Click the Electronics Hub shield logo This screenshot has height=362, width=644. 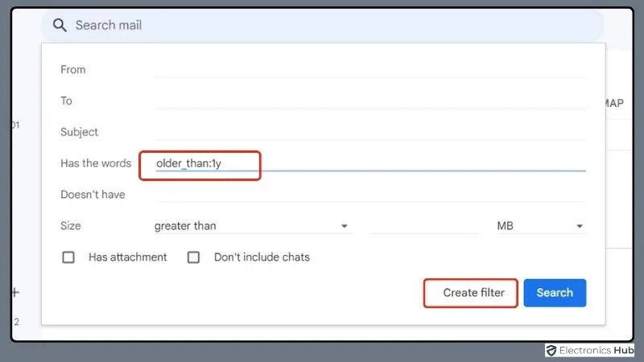click(551, 350)
